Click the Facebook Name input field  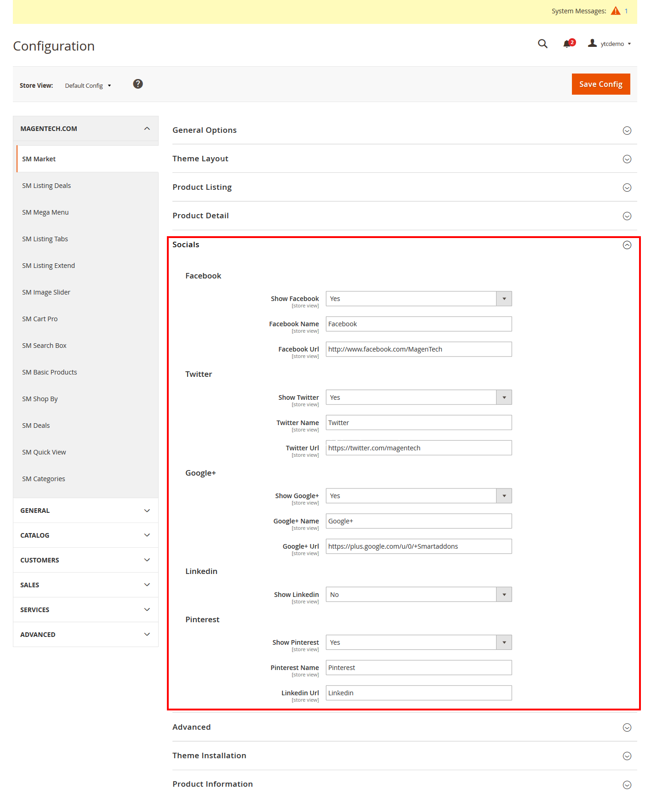(x=418, y=324)
